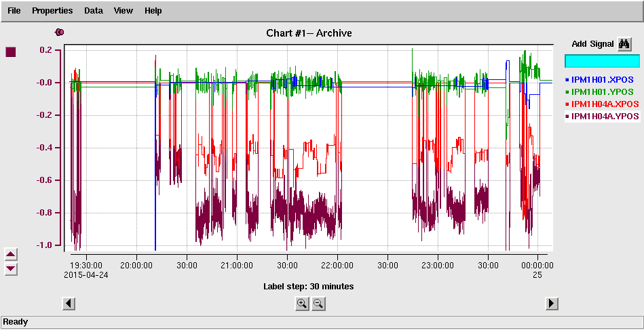Open the Data menu
This screenshot has height=330, width=644.
click(x=93, y=11)
